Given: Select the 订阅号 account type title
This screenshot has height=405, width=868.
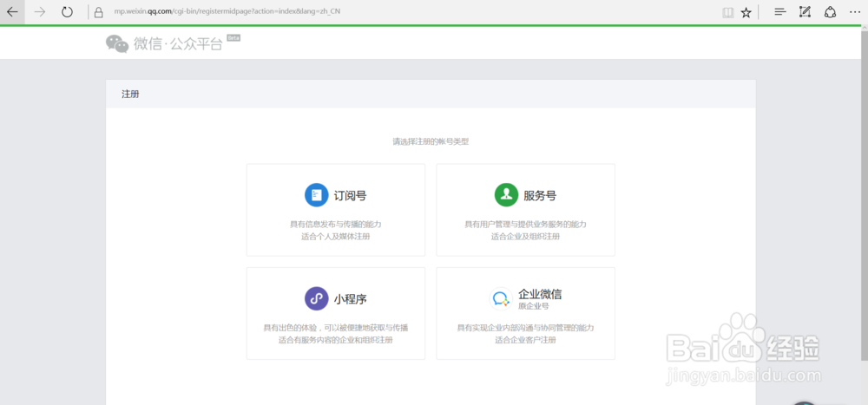Looking at the screenshot, I should click(x=350, y=195).
